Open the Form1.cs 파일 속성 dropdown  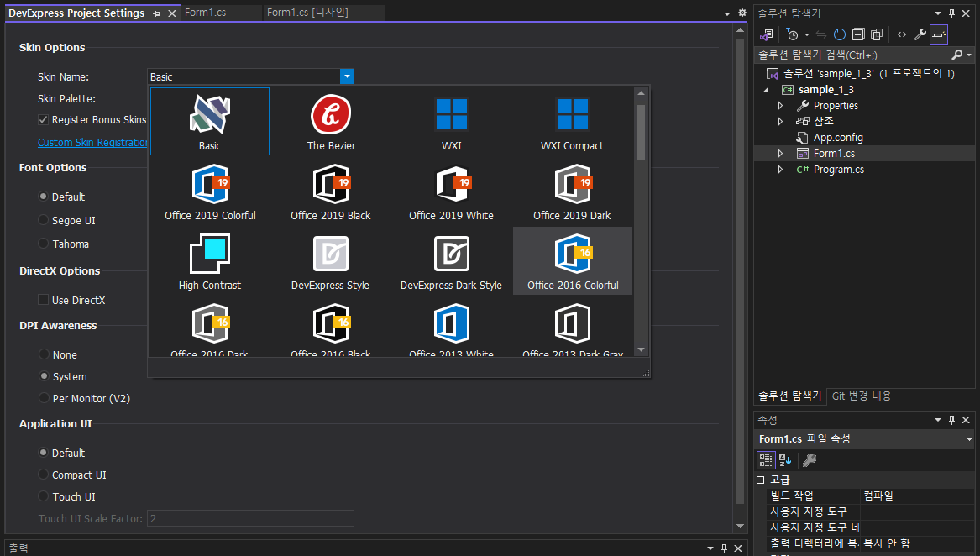tap(969, 439)
